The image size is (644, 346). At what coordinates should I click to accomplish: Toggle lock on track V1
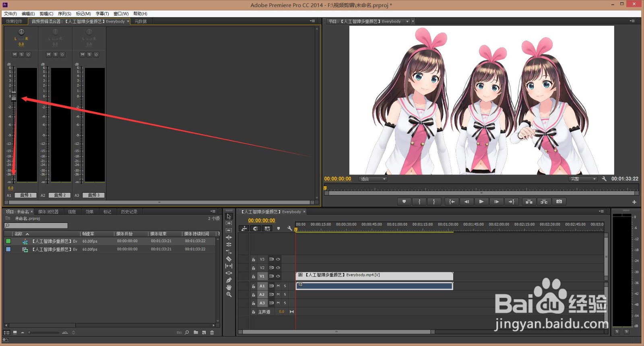pyautogui.click(x=254, y=276)
